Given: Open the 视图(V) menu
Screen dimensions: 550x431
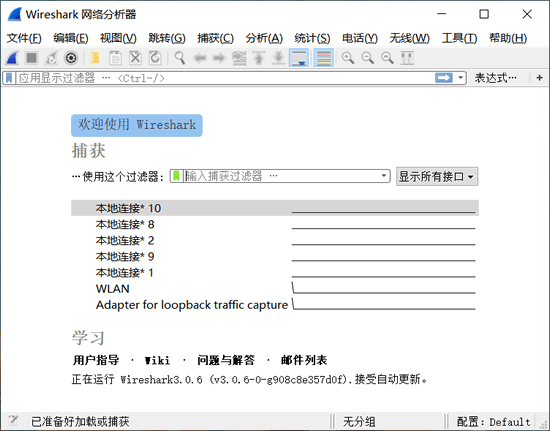Looking at the screenshot, I should 118,38.
